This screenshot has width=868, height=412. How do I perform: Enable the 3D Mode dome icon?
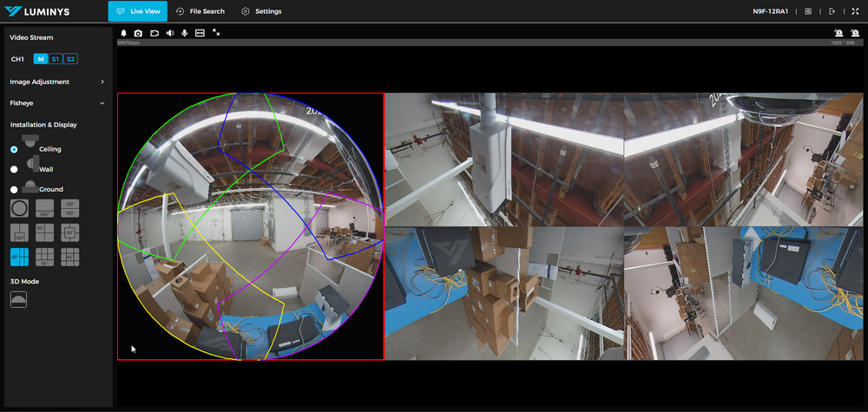click(x=18, y=298)
